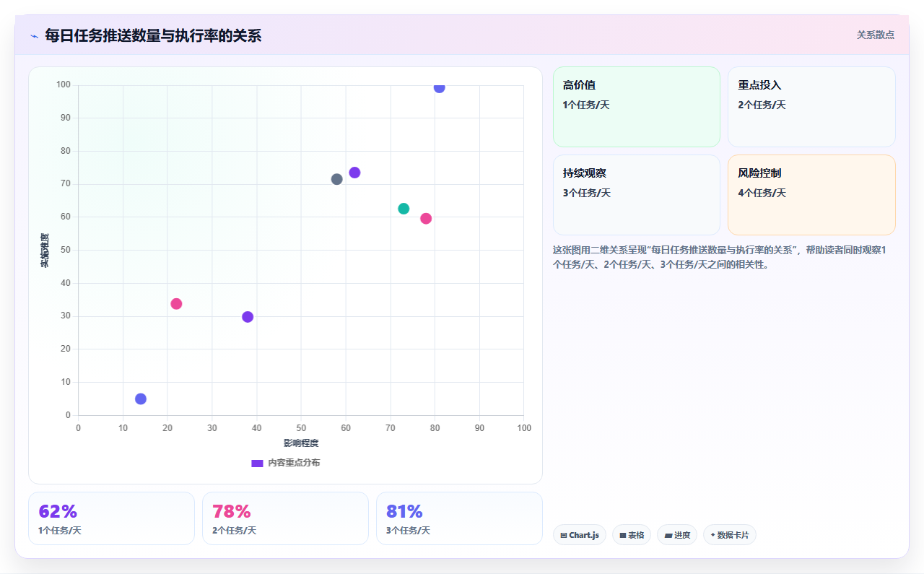The height and width of the screenshot is (574, 924).
Task: Click the 进度 tag chip
Action: click(x=677, y=535)
